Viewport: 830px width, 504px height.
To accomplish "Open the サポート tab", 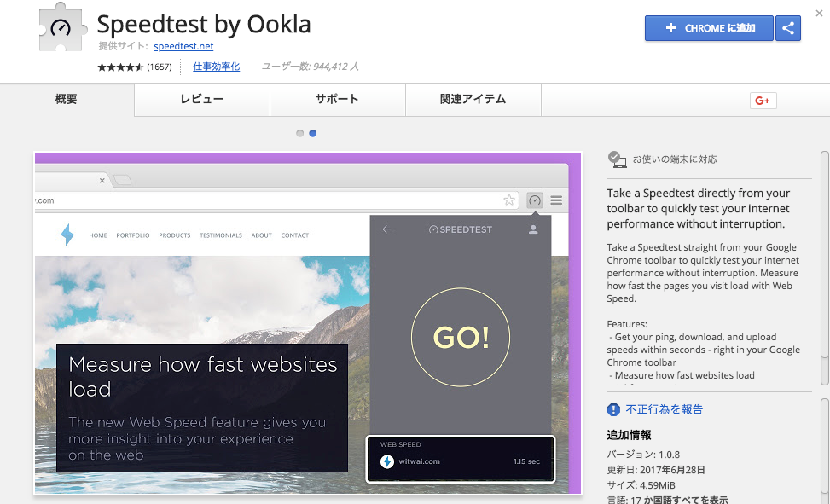I will pos(337,100).
